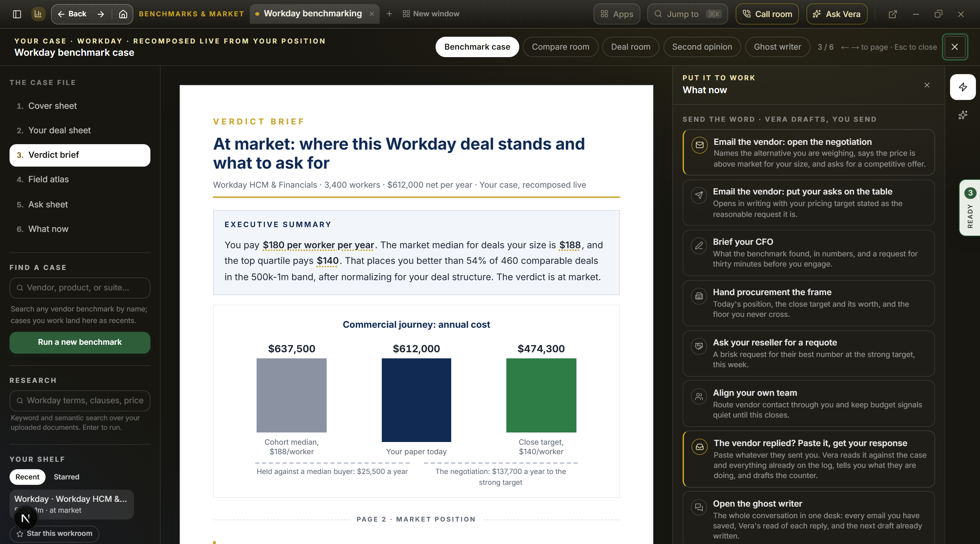
Task: Click the underlined $140 top quartile figure
Action: tap(328, 261)
